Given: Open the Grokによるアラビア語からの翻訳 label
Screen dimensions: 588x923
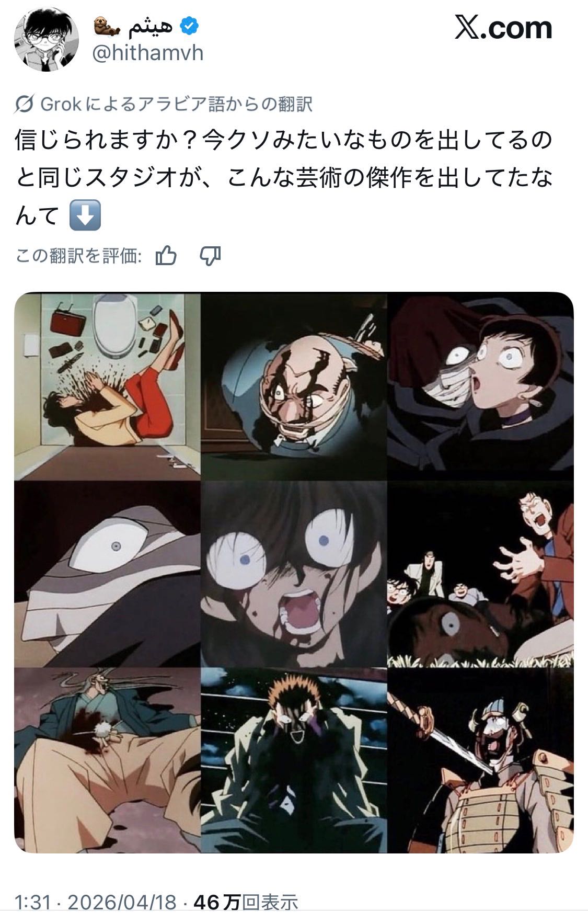Looking at the screenshot, I should coord(177,105).
